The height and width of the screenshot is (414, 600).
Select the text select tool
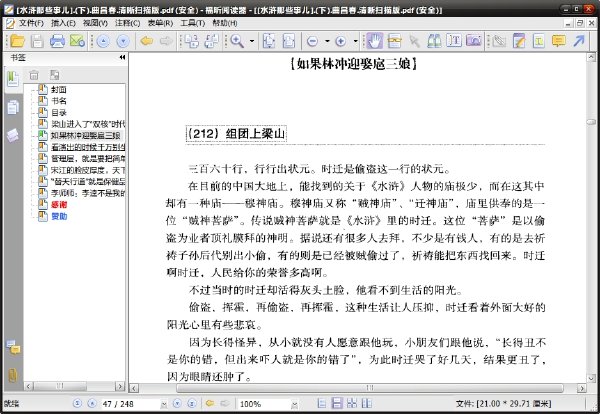[x=394, y=41]
